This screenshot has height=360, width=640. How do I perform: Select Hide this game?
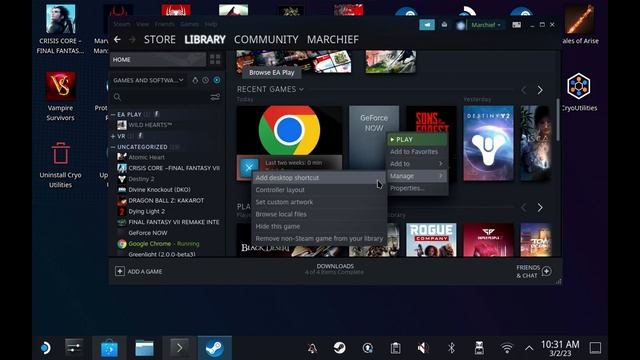click(x=319, y=226)
